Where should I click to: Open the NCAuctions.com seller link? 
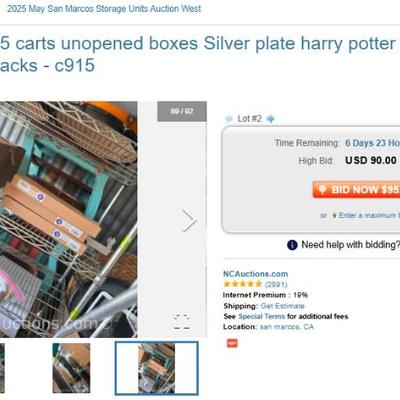tap(255, 274)
